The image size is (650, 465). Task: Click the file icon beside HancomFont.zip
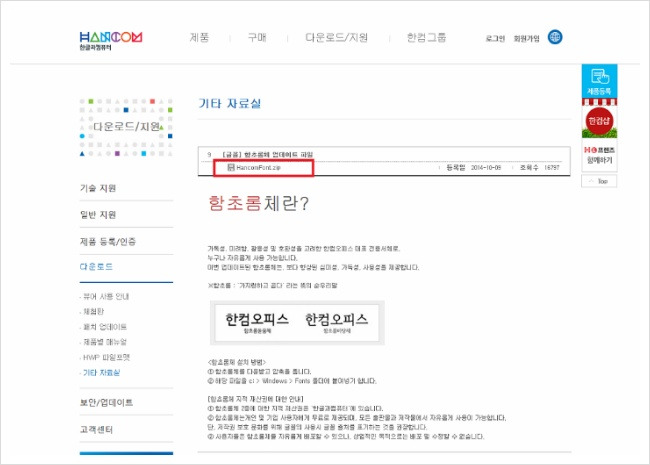click(x=231, y=167)
